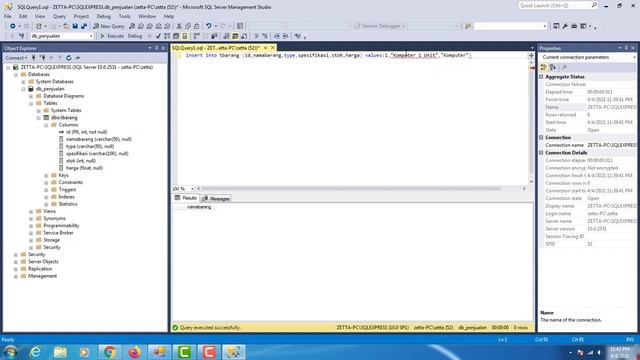
Task: Click the Undo arrow icon
Action: 209,26
